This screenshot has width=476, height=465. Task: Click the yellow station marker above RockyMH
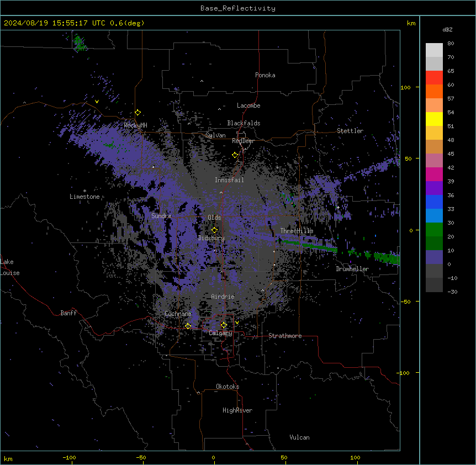tap(138, 113)
